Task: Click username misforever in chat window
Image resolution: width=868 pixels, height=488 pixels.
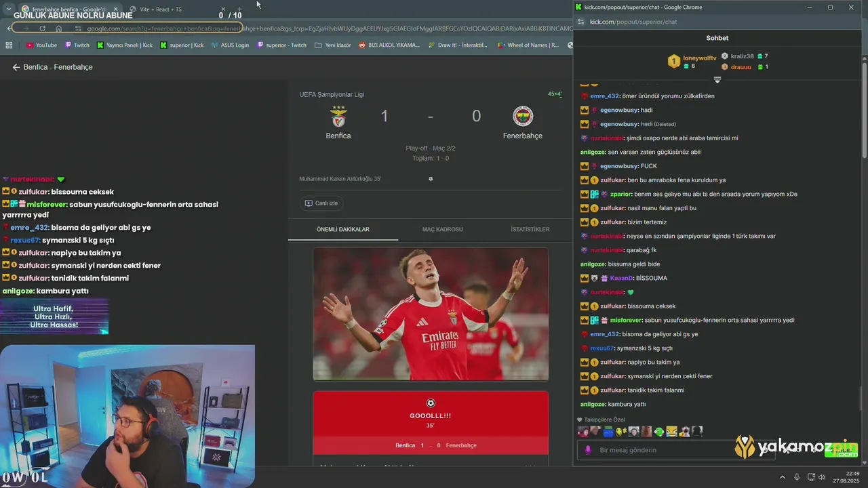Action: tap(625, 320)
